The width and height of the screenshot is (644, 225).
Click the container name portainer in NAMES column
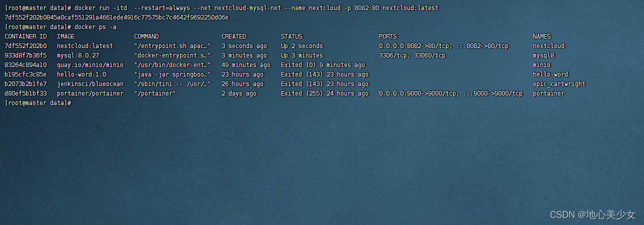(x=549, y=93)
